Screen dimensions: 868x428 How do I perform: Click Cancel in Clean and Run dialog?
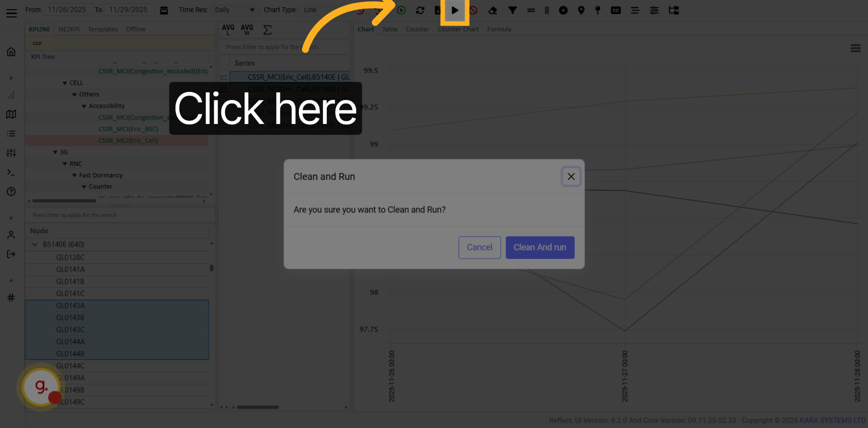pyautogui.click(x=479, y=247)
